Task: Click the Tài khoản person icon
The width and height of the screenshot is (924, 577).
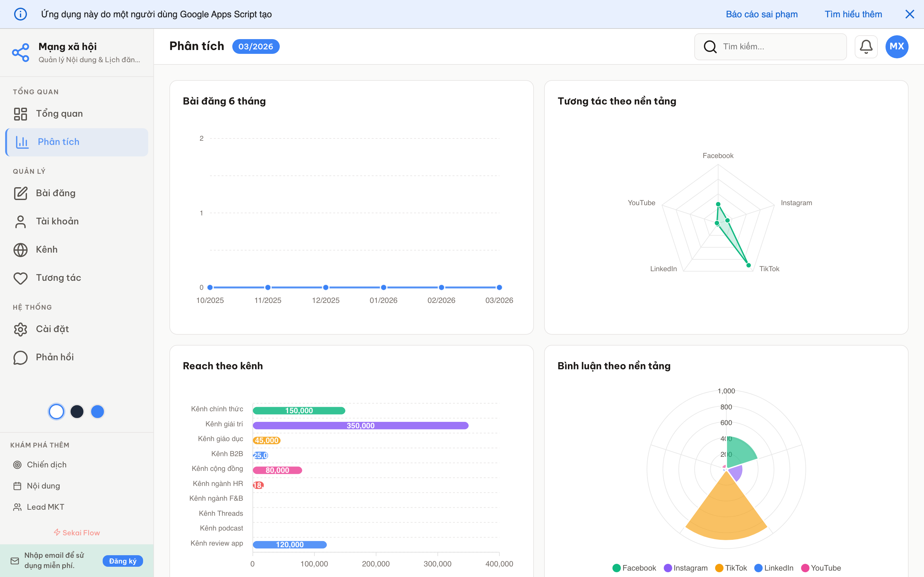Action: 21,221
